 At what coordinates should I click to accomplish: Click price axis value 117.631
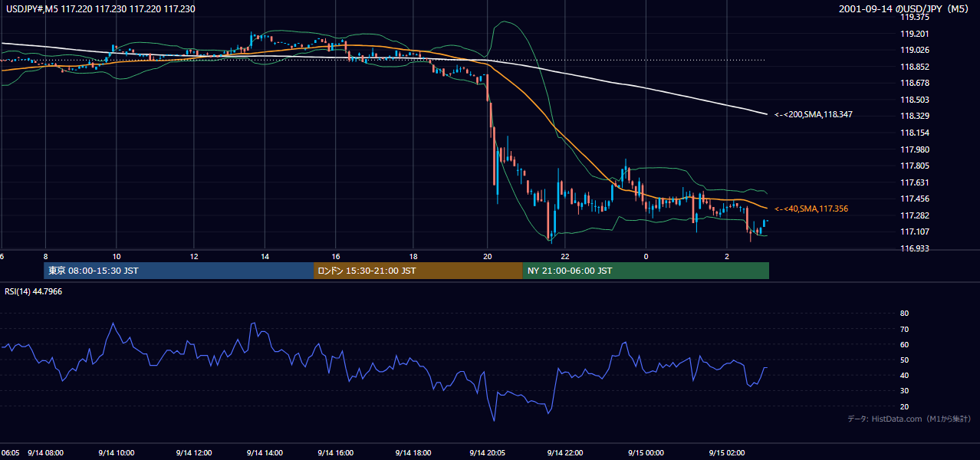coord(916,182)
